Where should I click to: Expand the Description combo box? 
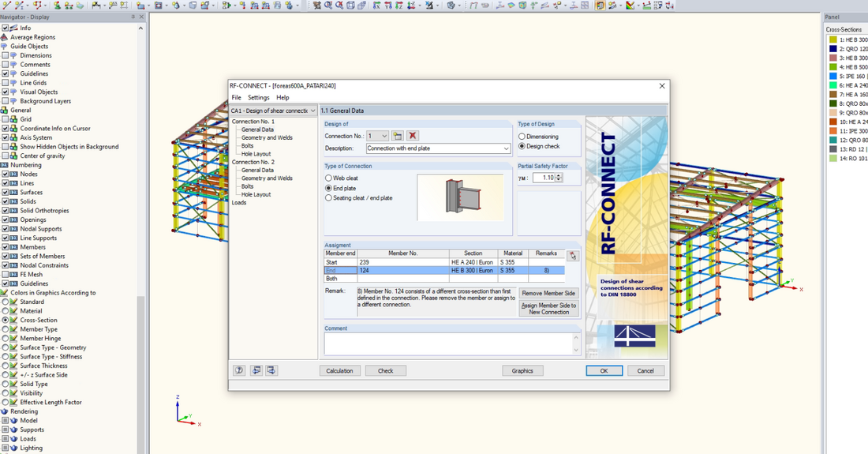[x=505, y=148]
